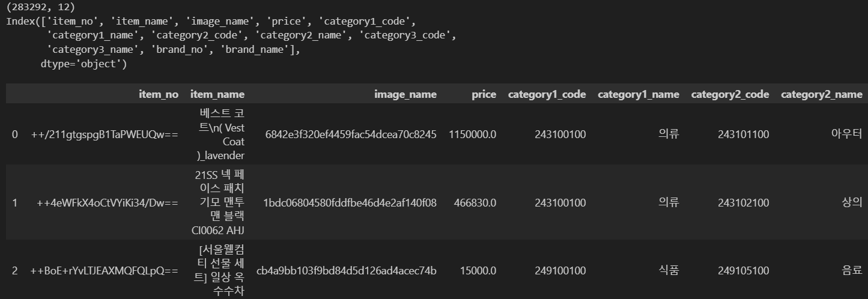Select the item name starting with 21SS
The image size is (868, 299).
tap(219, 203)
